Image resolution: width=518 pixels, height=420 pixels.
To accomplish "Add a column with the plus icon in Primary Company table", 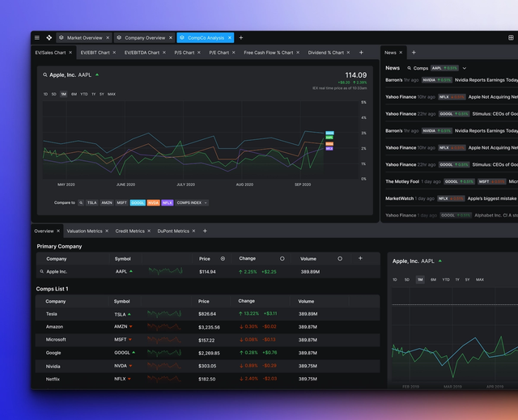I will [360, 258].
